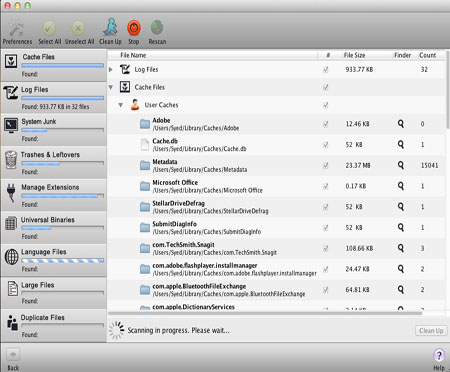Click the bottom-right Clean Up button
This screenshot has height=372, width=450.
(431, 330)
